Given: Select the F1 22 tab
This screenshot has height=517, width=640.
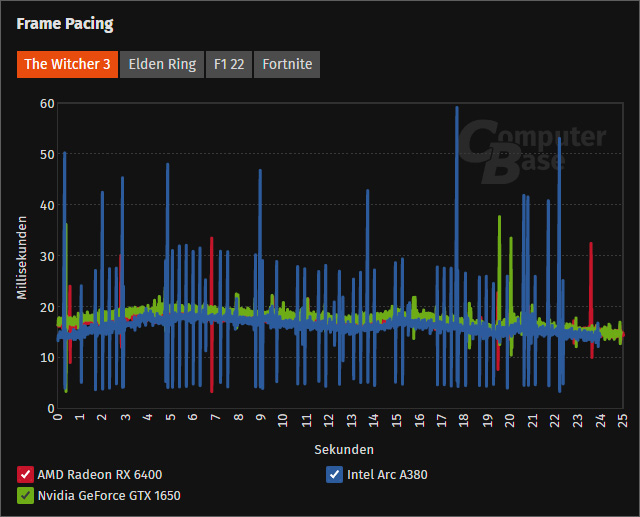Looking at the screenshot, I should pos(229,64).
